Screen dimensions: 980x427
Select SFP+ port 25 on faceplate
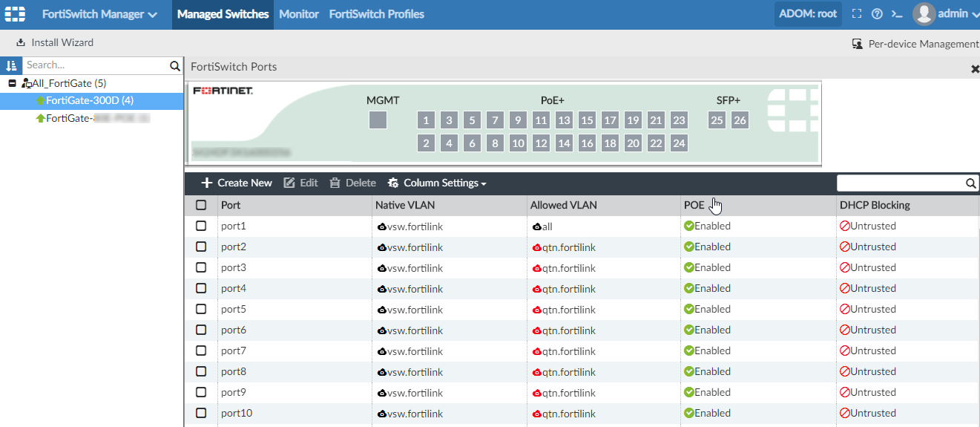click(717, 120)
